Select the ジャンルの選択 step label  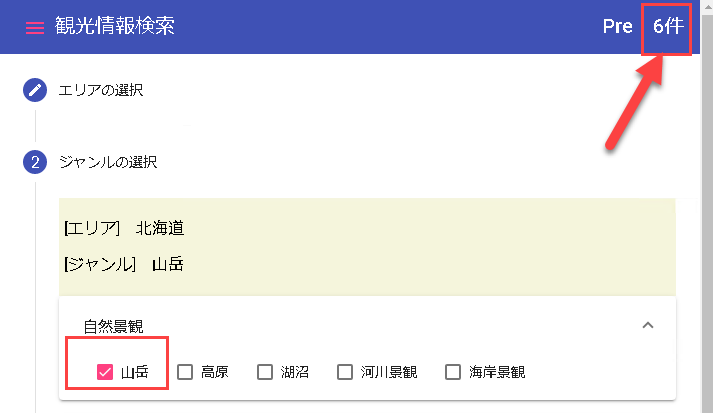(x=108, y=162)
